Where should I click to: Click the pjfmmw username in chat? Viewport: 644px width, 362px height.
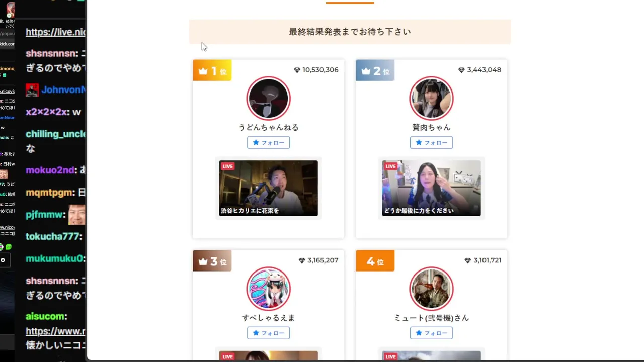45,215
